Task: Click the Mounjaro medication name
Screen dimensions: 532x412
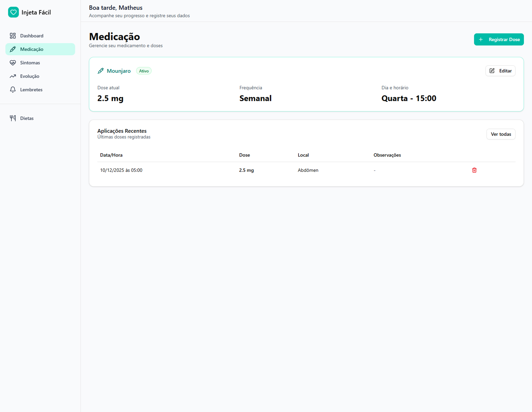Action: click(119, 71)
